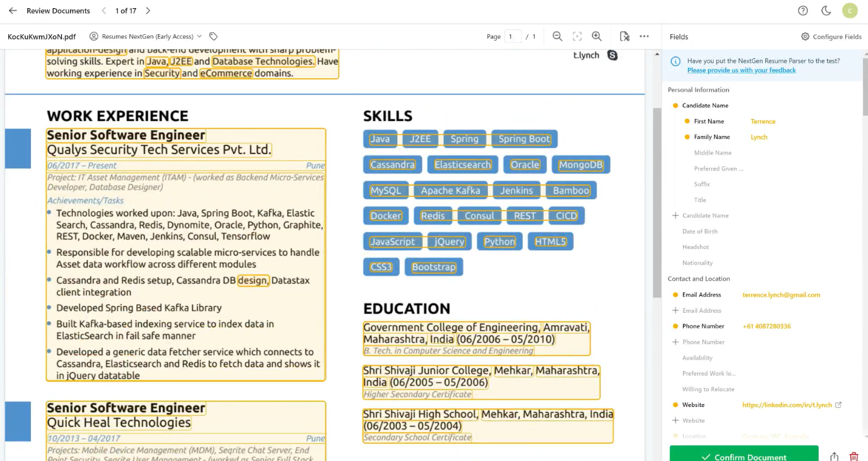Select Senior Software Engineer at Qualys heading

coord(126,135)
